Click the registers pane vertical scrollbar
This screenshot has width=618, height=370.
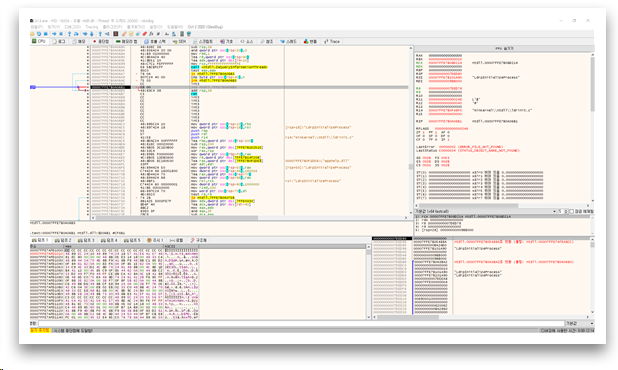pos(592,128)
